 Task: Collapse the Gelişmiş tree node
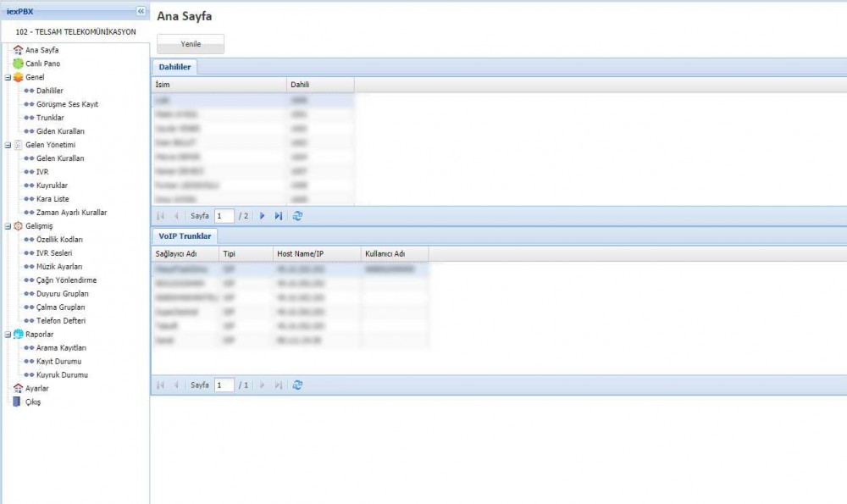[x=8, y=226]
